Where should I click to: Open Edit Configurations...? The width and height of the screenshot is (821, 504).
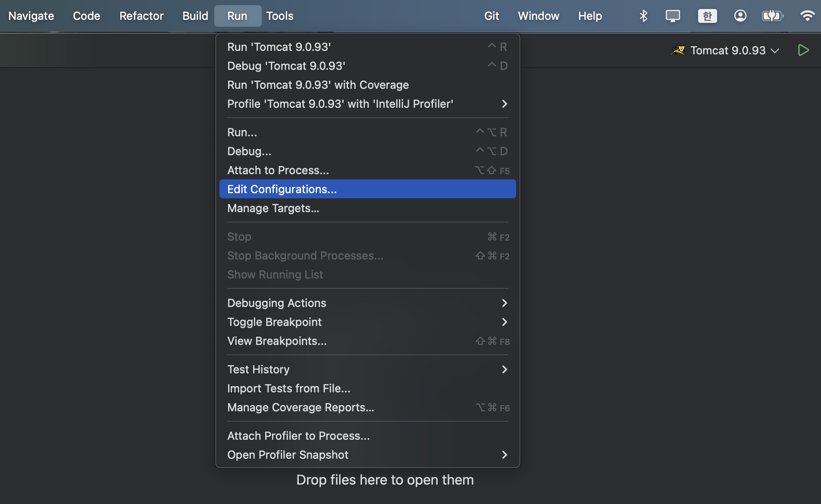367,189
